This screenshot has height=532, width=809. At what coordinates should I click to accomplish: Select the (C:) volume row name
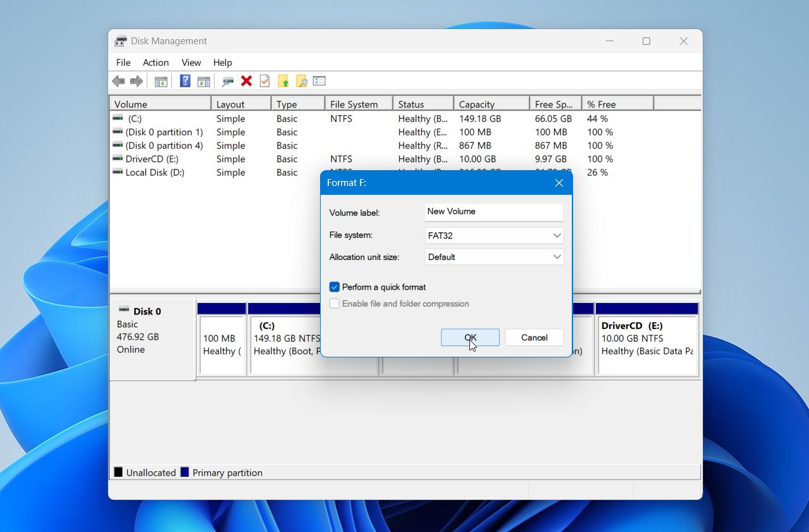(x=135, y=118)
